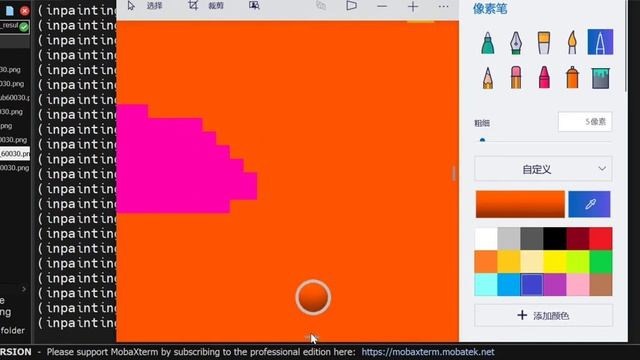The height and width of the screenshot is (360, 640).
Task: Select the highlighted Pixel pen tool
Action: click(x=600, y=42)
